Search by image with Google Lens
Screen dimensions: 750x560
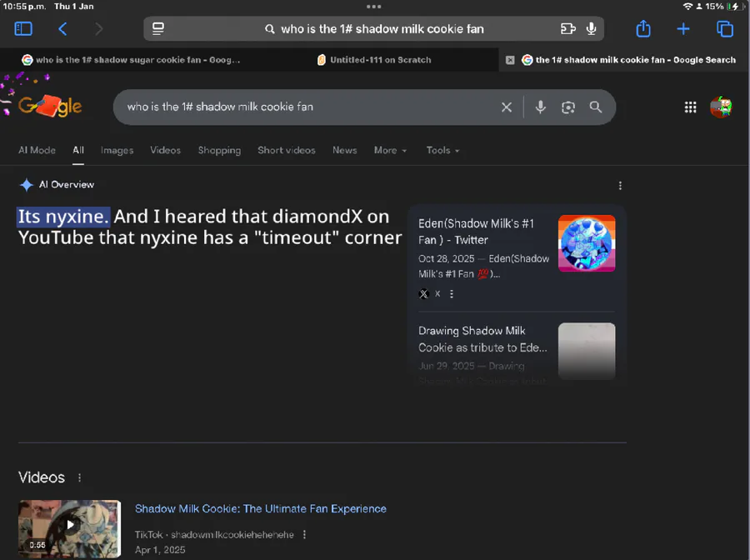[x=567, y=107]
